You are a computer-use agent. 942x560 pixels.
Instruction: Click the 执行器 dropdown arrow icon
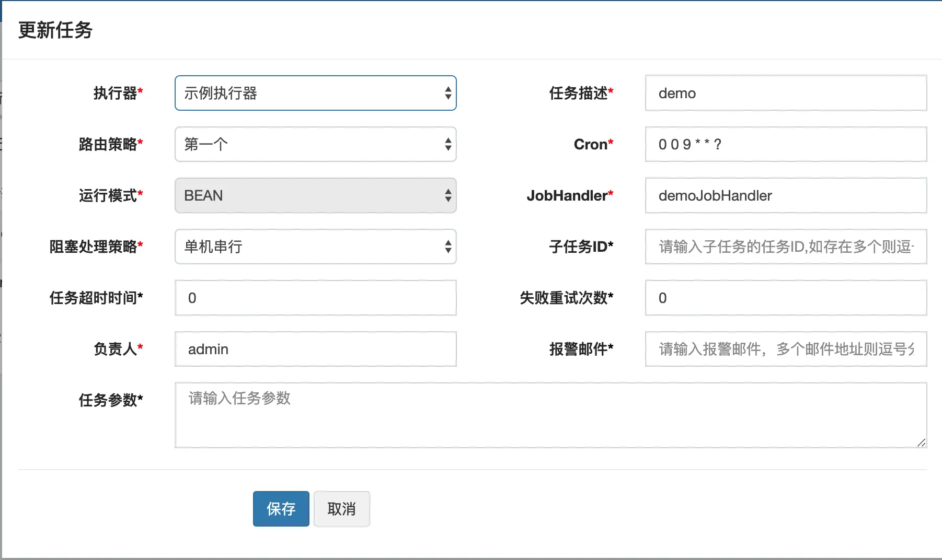pyautogui.click(x=448, y=93)
